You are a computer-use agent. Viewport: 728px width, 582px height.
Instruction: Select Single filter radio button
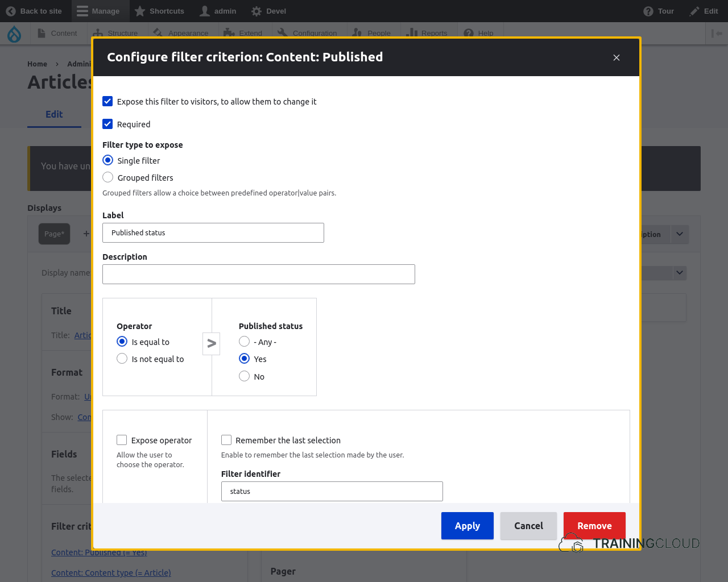click(108, 160)
